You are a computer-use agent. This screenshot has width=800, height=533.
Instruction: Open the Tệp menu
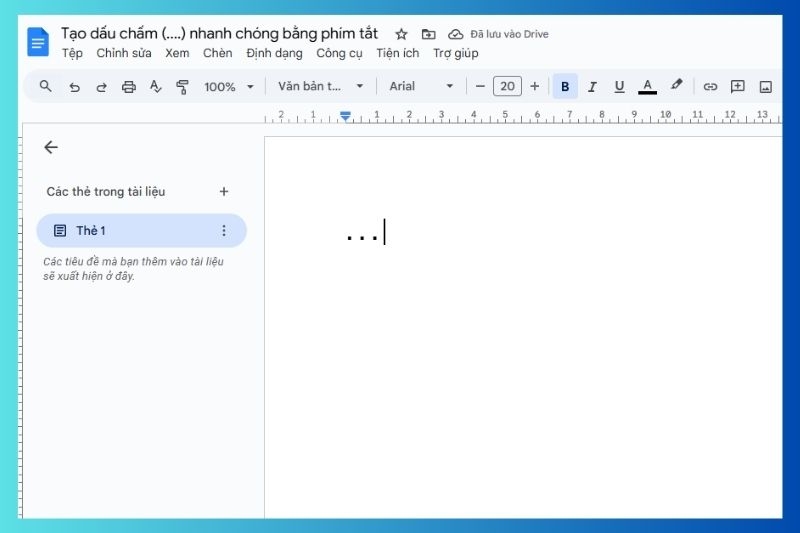(72, 54)
